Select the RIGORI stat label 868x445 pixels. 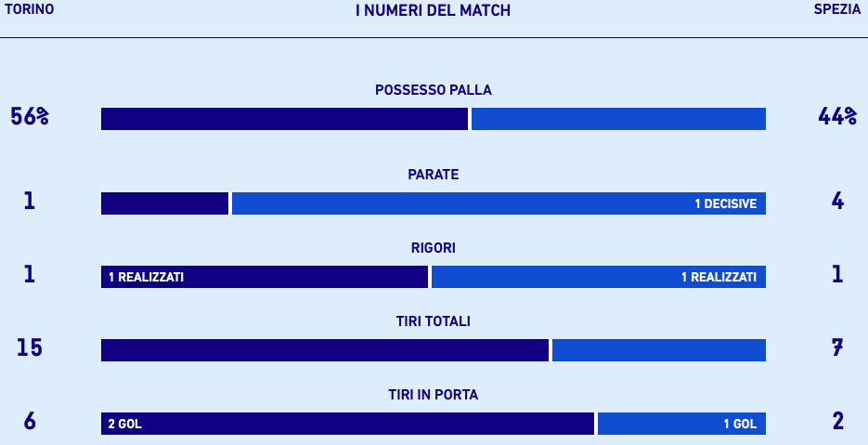pos(433,248)
